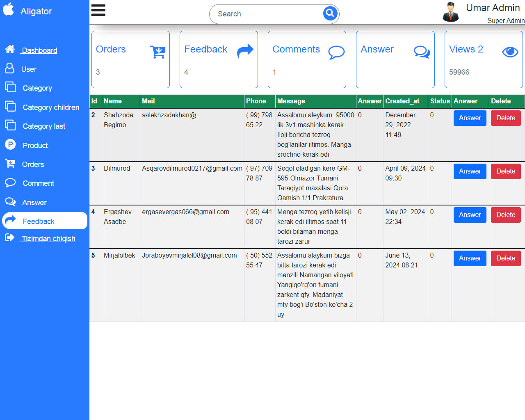525x420 pixels.
Task: Click the Feedback share arrow card icon
Action: click(x=245, y=52)
